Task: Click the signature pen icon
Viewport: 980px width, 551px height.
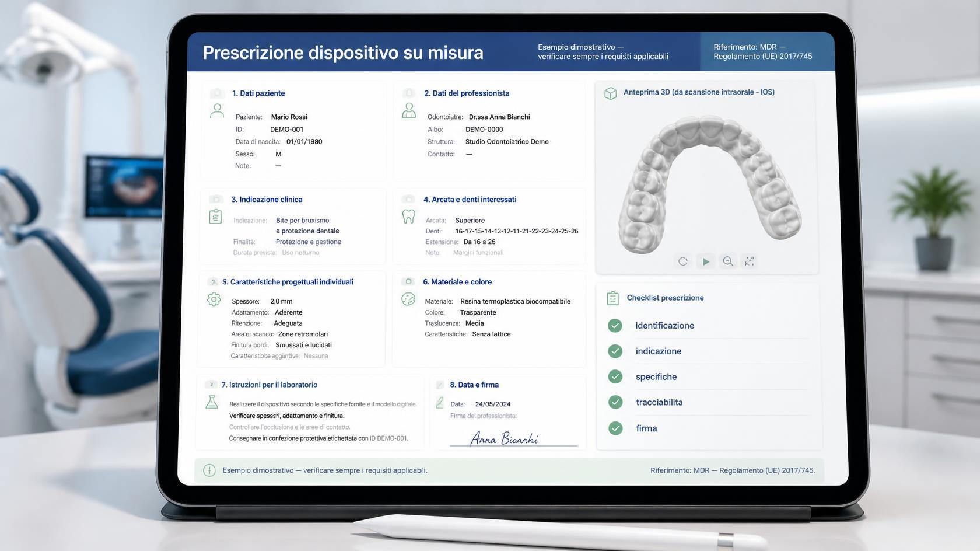Action: 440,403
